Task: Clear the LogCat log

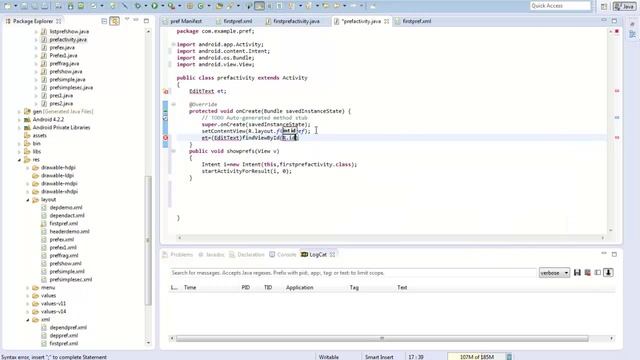Action: pyautogui.click(x=588, y=273)
